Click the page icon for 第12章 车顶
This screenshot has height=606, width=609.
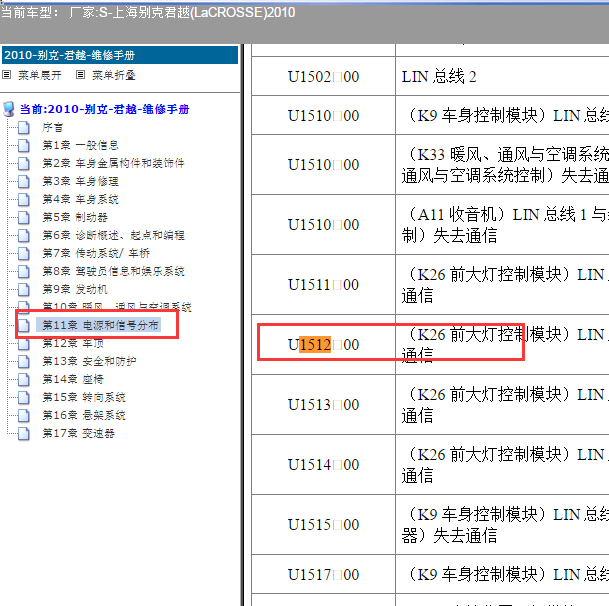click(x=24, y=343)
